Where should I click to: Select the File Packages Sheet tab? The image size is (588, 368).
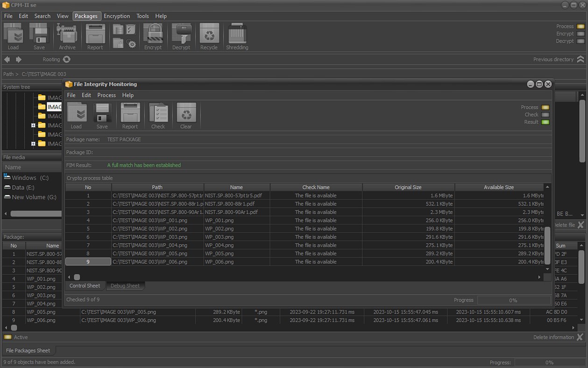(28, 350)
